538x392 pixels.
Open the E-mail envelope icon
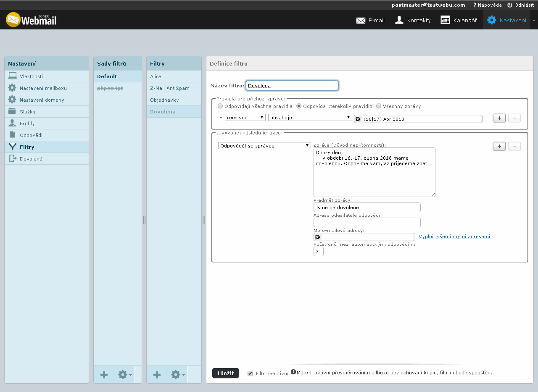click(x=361, y=20)
